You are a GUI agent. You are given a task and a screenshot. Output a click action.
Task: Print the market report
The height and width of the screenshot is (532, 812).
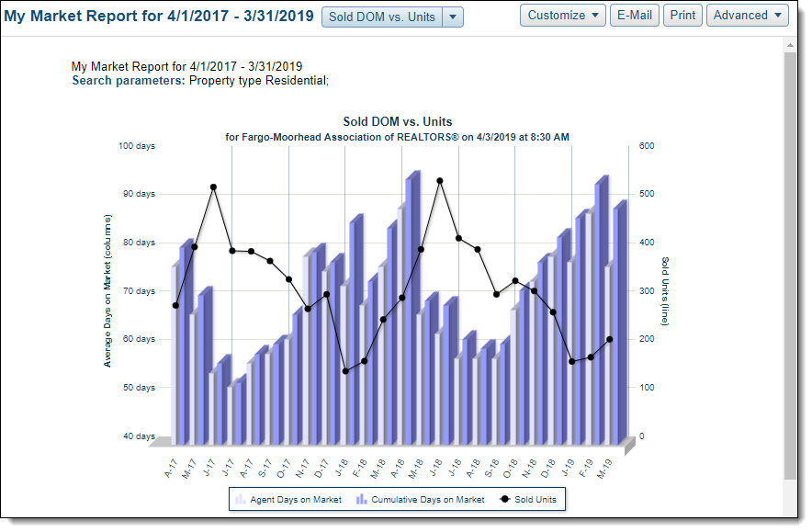[682, 15]
